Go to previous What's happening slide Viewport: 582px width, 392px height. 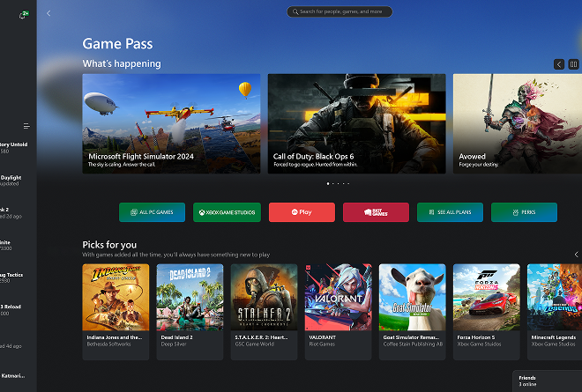(559, 64)
